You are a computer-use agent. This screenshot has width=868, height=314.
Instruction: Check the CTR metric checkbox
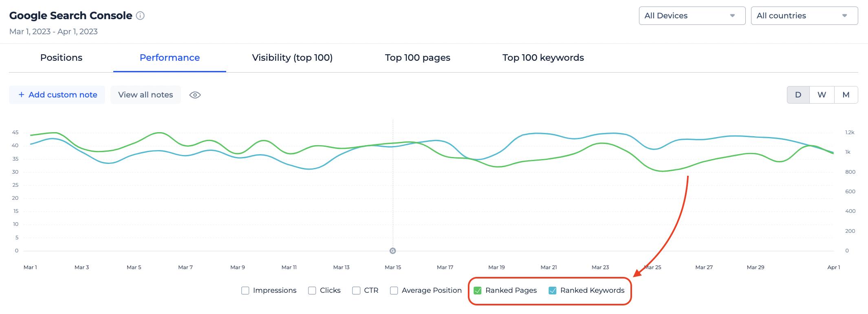(356, 290)
